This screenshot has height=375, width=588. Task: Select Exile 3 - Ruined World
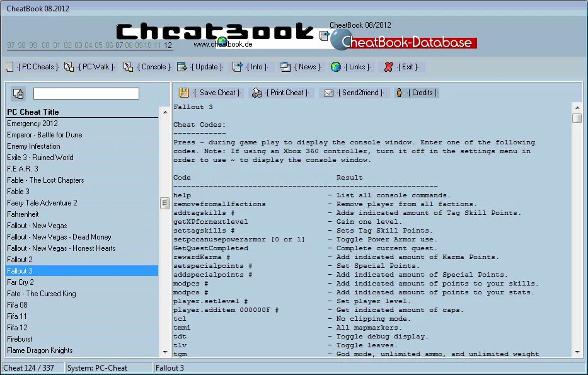point(82,158)
